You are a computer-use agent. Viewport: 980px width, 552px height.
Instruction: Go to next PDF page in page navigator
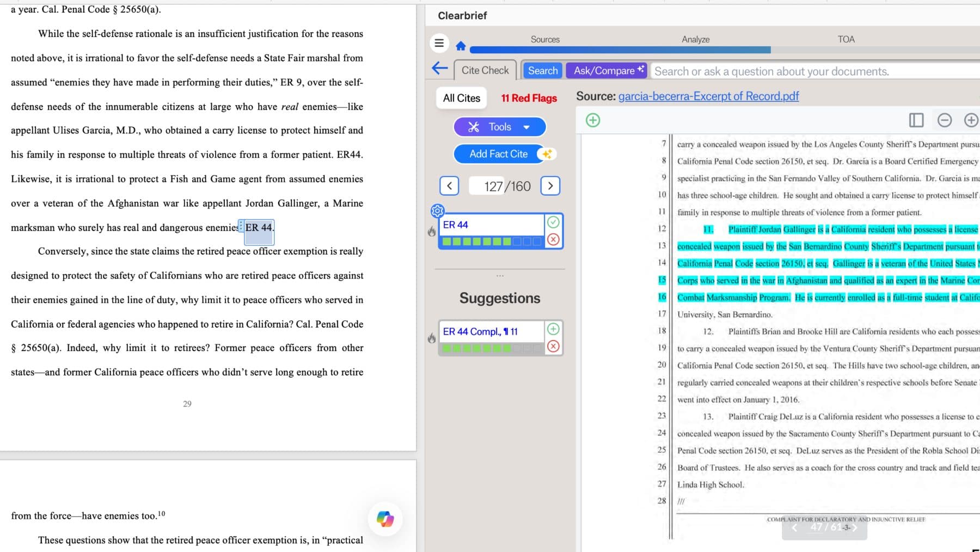point(855,527)
